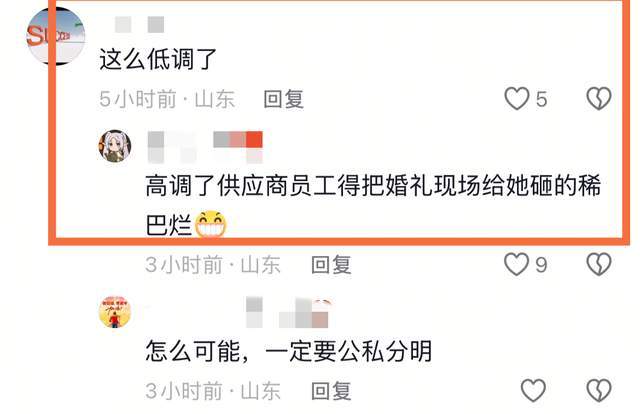Dislike the "高调了供应商员工" reply
The image size is (640, 414).
point(599,265)
